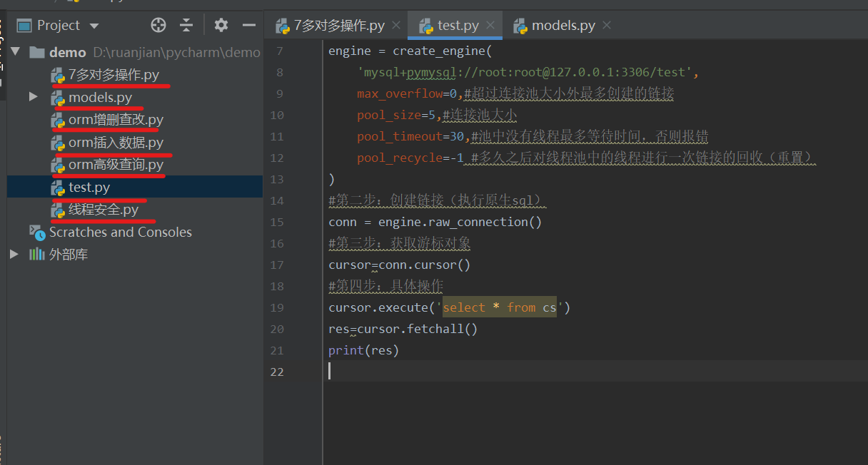Image resolution: width=868 pixels, height=465 pixels.
Task: Switch to 7多对多操作.py editor tab
Action: click(339, 26)
